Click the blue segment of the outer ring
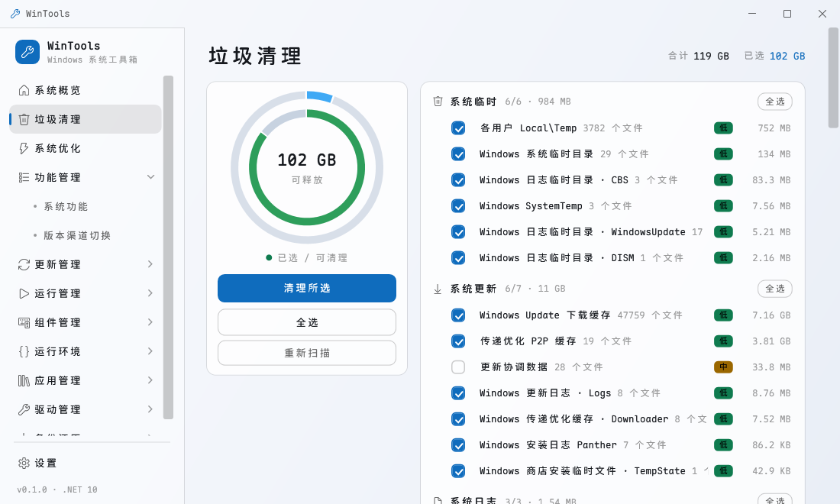Viewport: 840px width, 504px height. click(320, 96)
